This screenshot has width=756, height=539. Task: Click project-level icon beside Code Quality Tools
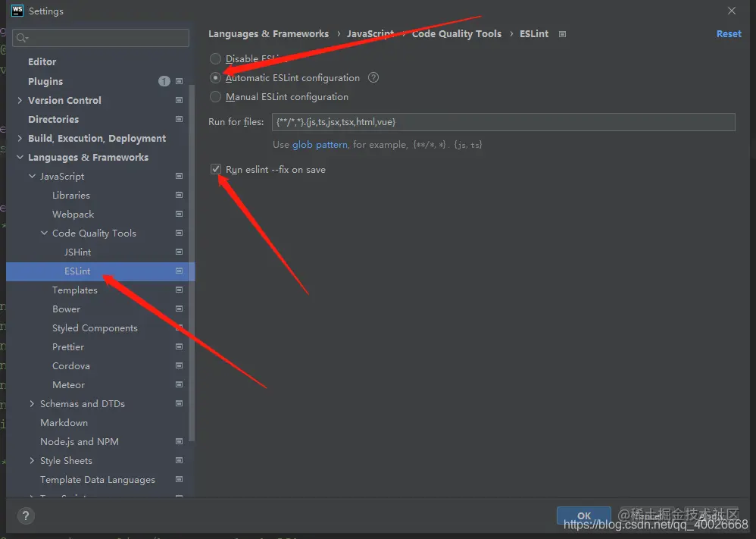click(179, 233)
